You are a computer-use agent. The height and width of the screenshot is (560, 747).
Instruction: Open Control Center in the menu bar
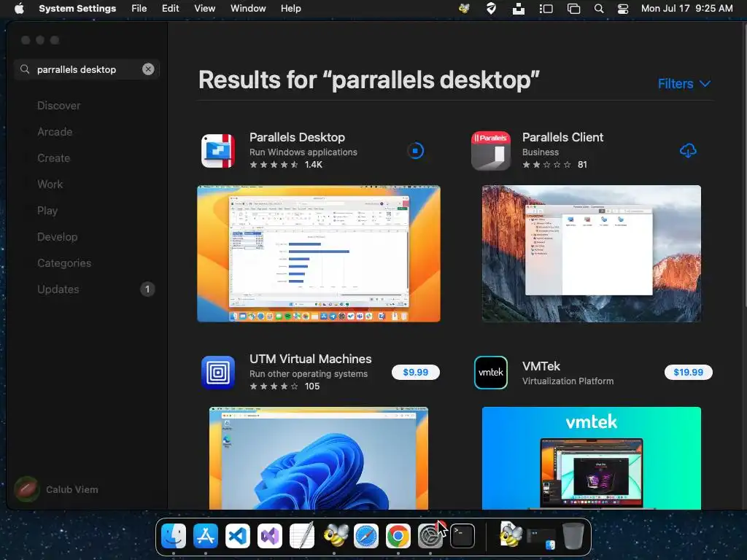pos(623,8)
